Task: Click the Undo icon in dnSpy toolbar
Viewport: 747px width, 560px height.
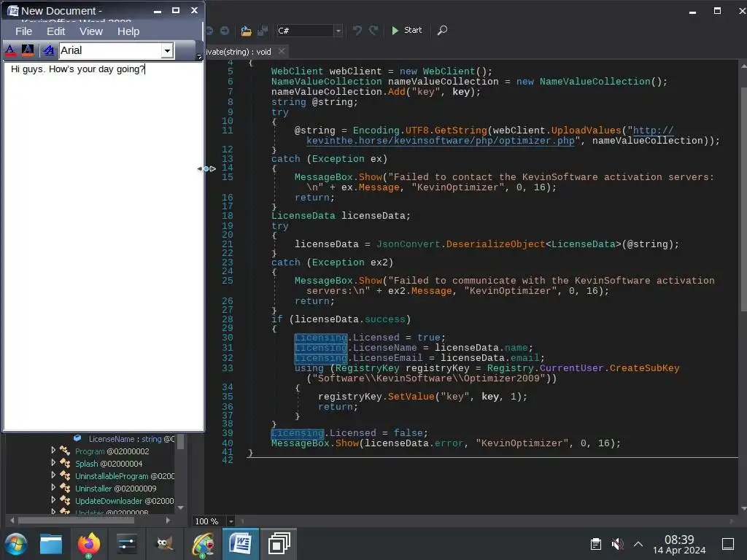Action: pos(357,31)
